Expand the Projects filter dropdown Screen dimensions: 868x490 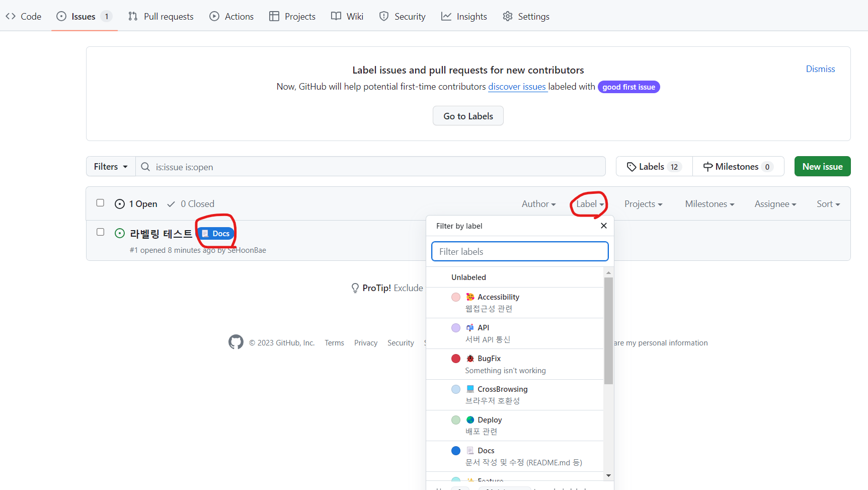643,203
